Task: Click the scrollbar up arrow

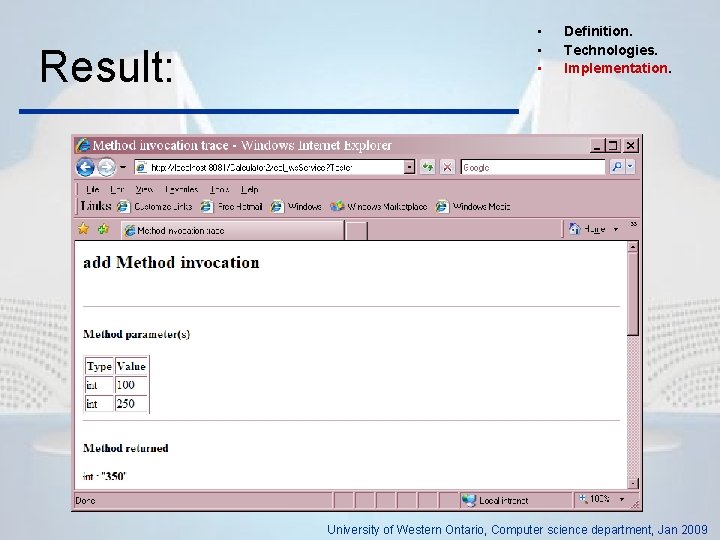Action: [x=633, y=248]
